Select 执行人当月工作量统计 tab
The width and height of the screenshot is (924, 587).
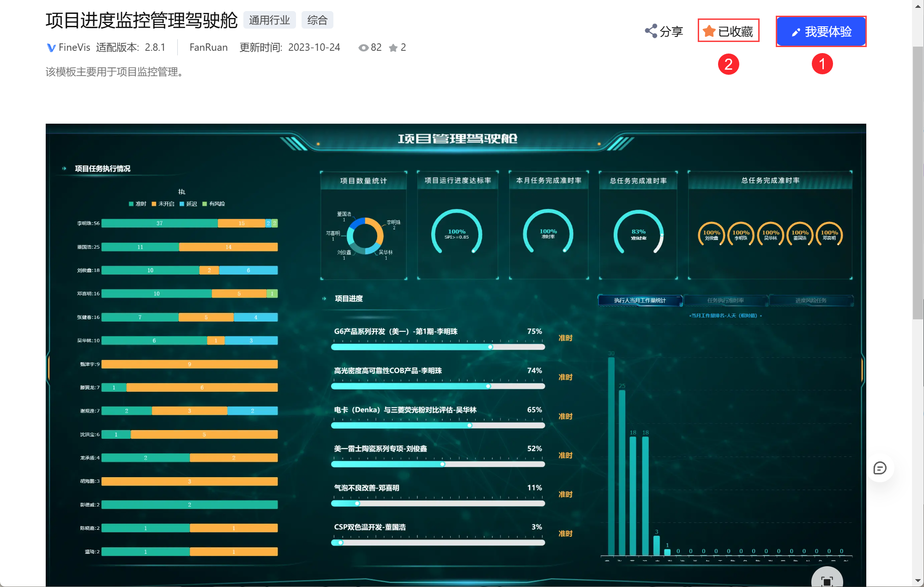(x=640, y=300)
